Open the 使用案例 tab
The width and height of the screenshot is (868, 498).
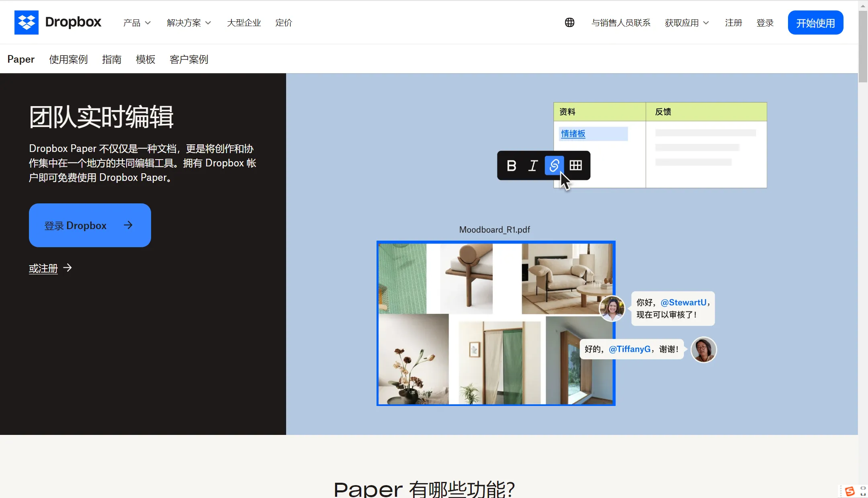tap(68, 59)
